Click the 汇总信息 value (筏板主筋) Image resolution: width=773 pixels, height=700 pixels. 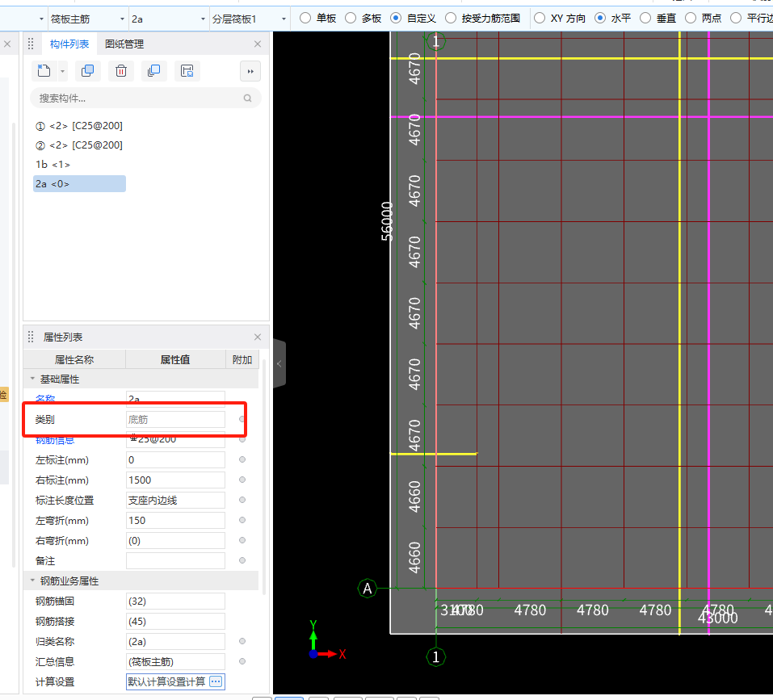(x=175, y=662)
